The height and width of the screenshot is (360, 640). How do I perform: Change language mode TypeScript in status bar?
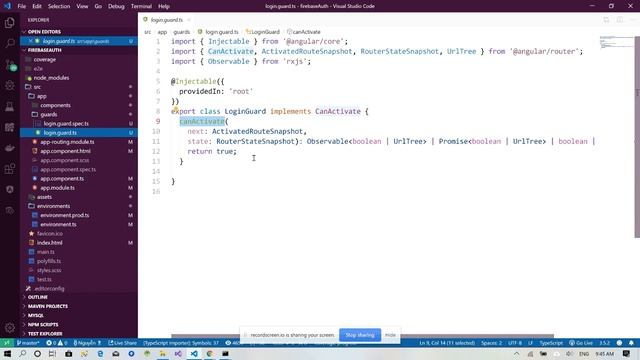click(551, 343)
